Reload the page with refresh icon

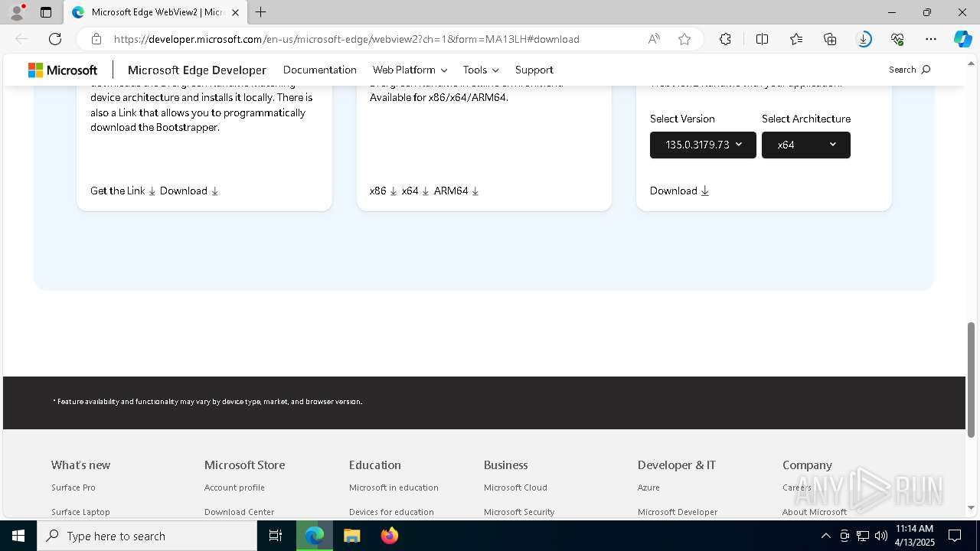point(55,39)
